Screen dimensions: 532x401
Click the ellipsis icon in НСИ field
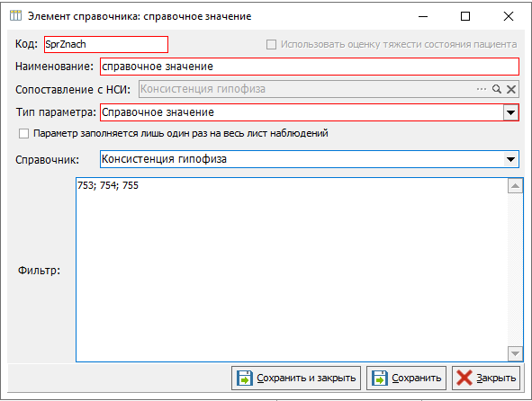click(482, 89)
